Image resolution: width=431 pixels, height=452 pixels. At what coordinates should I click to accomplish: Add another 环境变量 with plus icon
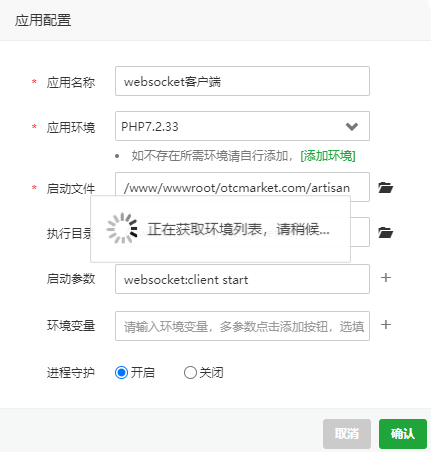[386, 324]
